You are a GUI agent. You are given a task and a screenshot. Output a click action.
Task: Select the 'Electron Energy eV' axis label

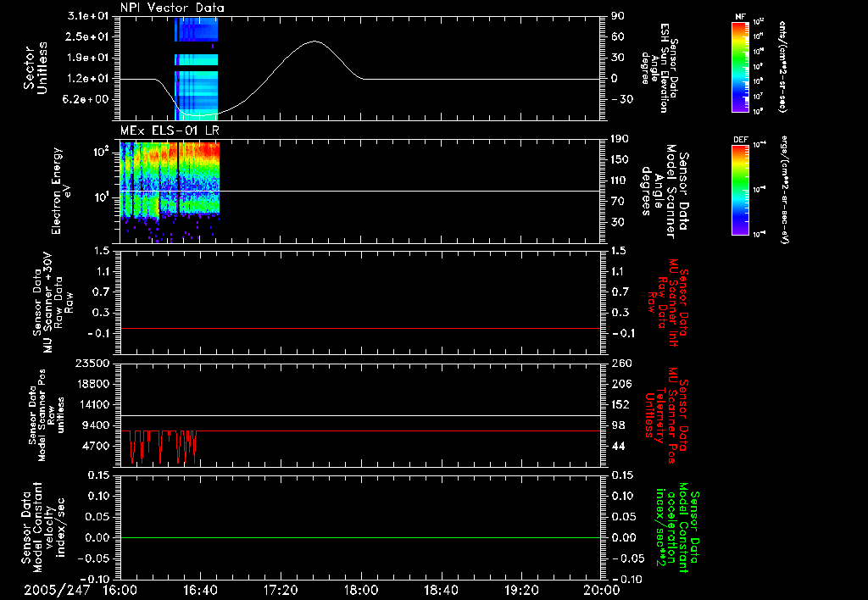coord(62,191)
